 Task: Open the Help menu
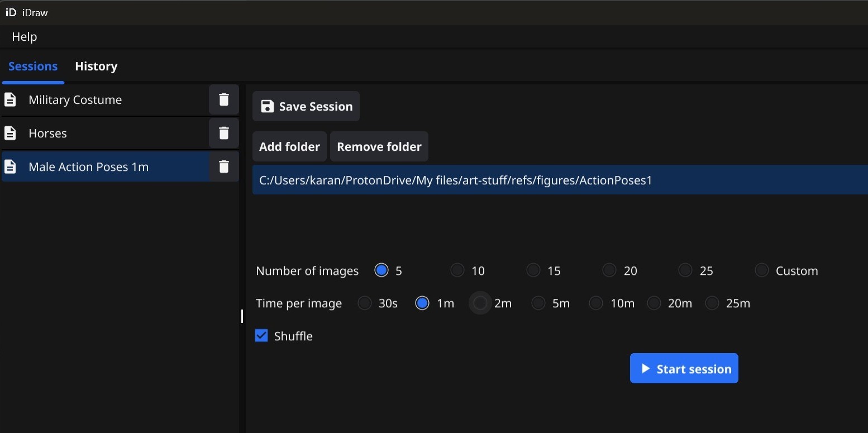[23, 36]
